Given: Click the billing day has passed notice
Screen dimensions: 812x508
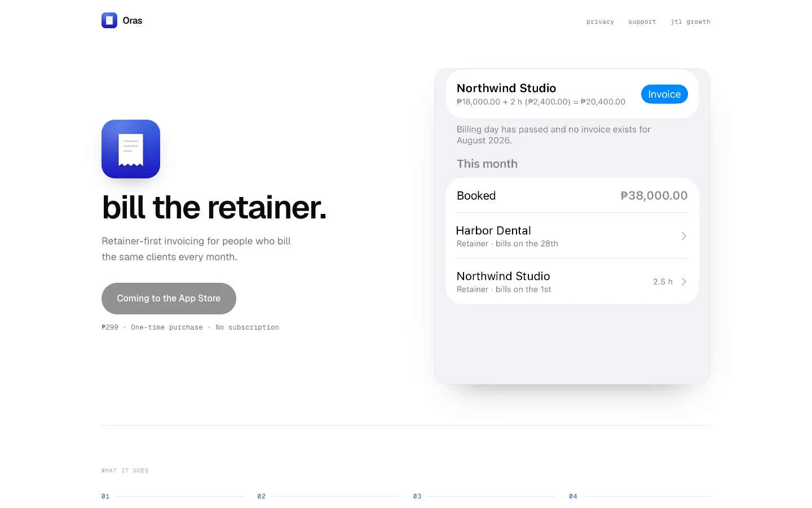Looking at the screenshot, I should pyautogui.click(x=553, y=135).
